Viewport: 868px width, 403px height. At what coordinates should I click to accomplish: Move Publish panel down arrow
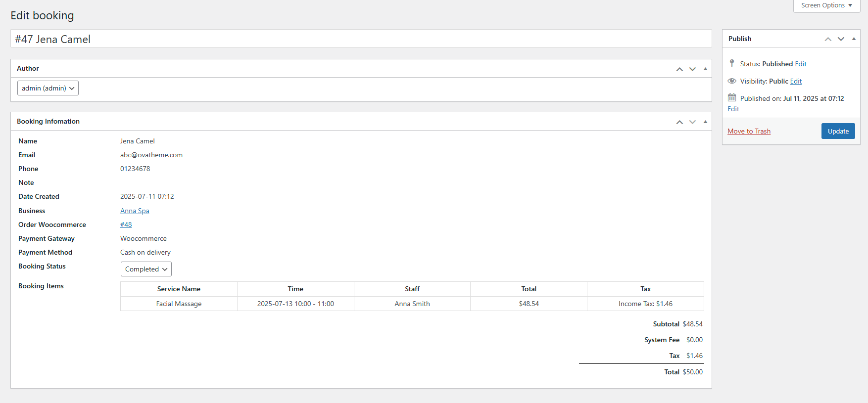[841, 39]
